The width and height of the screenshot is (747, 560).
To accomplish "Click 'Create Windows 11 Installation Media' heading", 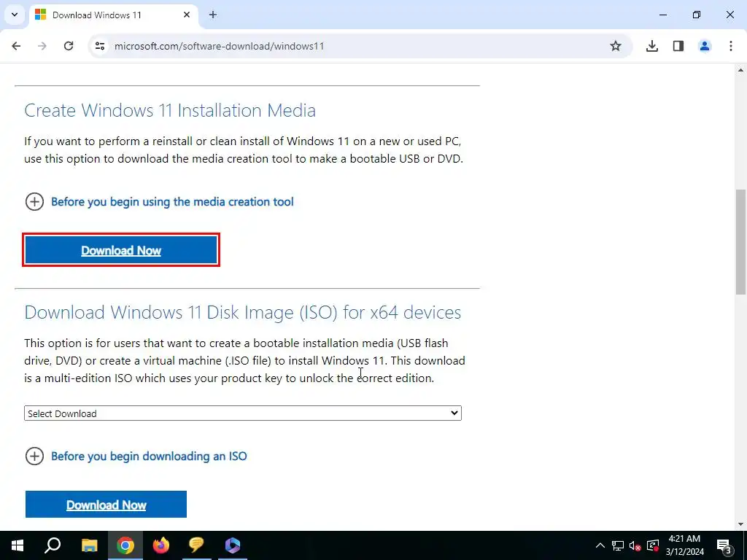I will (170, 111).
